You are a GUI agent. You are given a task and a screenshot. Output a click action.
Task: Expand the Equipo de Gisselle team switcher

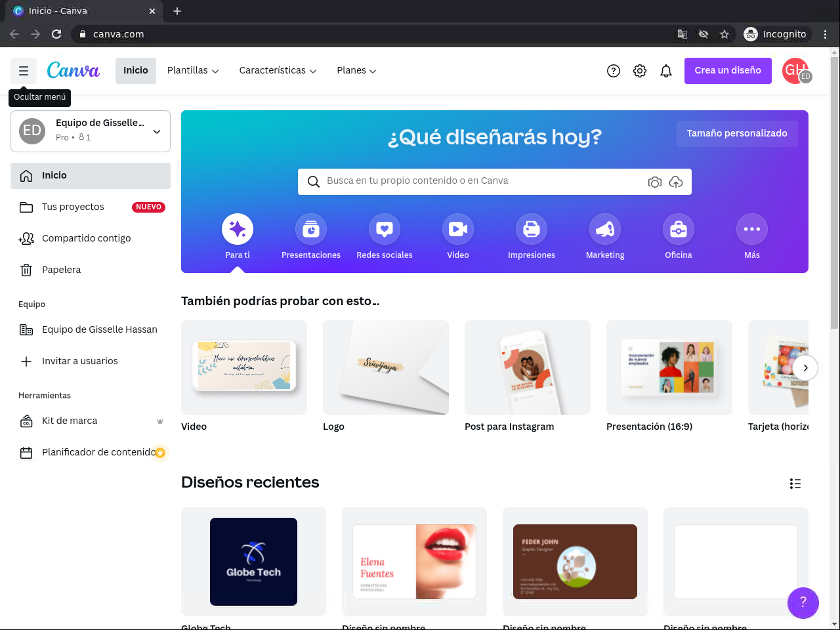[x=91, y=131]
